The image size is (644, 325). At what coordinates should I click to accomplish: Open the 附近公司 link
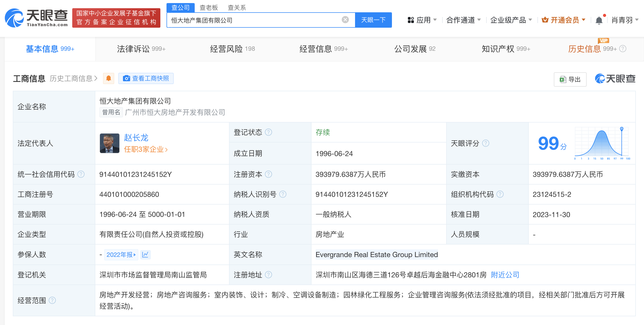click(504, 275)
